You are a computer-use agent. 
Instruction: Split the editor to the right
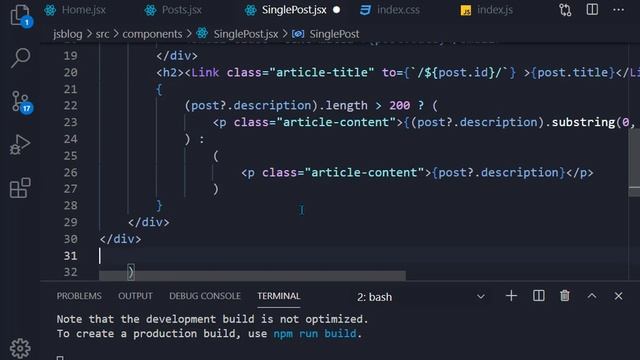click(x=592, y=9)
